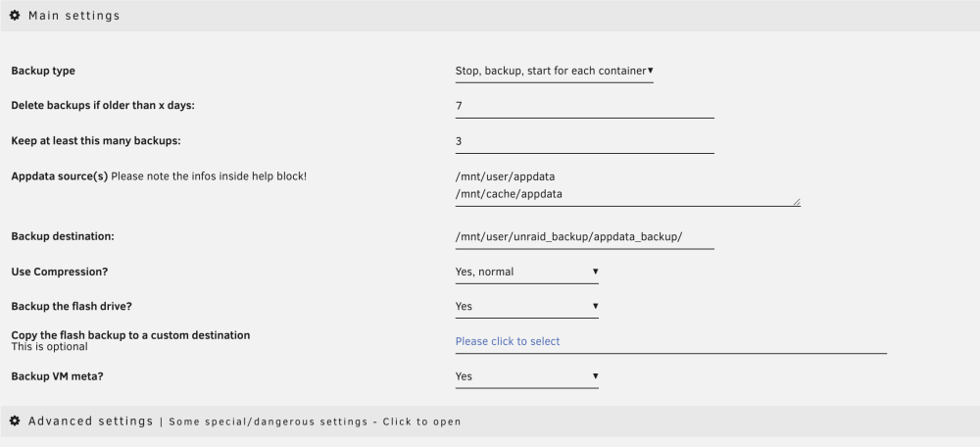Screen dimensions: 980x447
Task: Click the Main settings gear icon
Action: coord(15,15)
